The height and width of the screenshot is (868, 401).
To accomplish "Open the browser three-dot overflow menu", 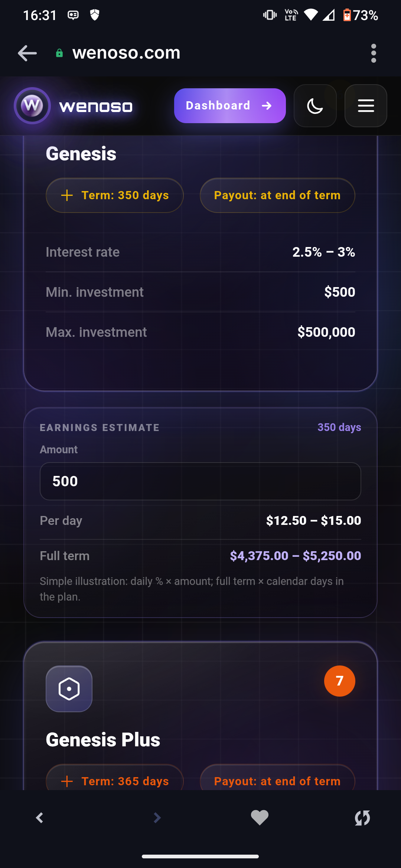I will [374, 53].
